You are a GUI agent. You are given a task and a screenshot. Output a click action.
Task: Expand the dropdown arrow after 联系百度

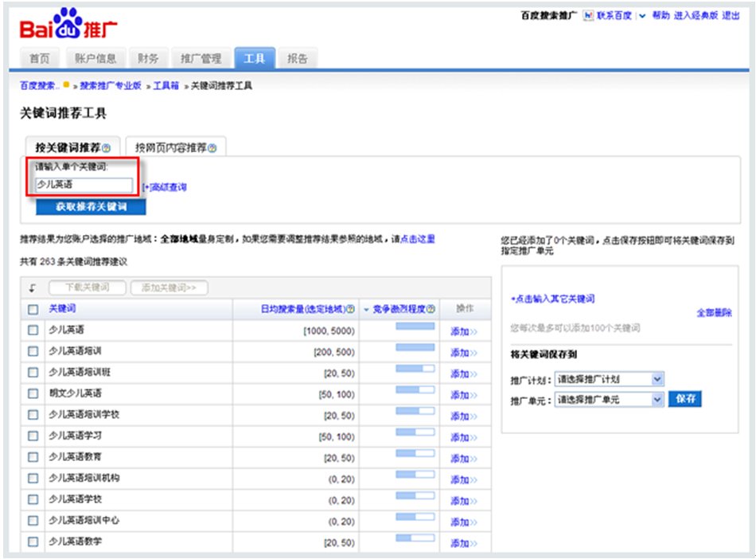click(x=642, y=16)
